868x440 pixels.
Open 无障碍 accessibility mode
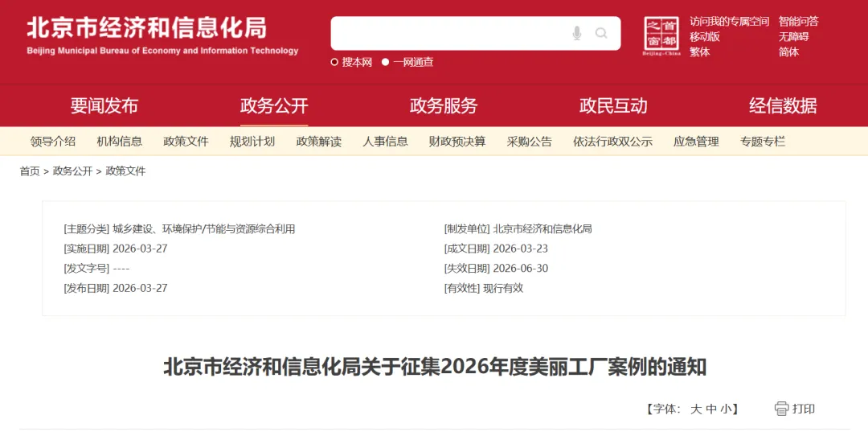pos(794,36)
